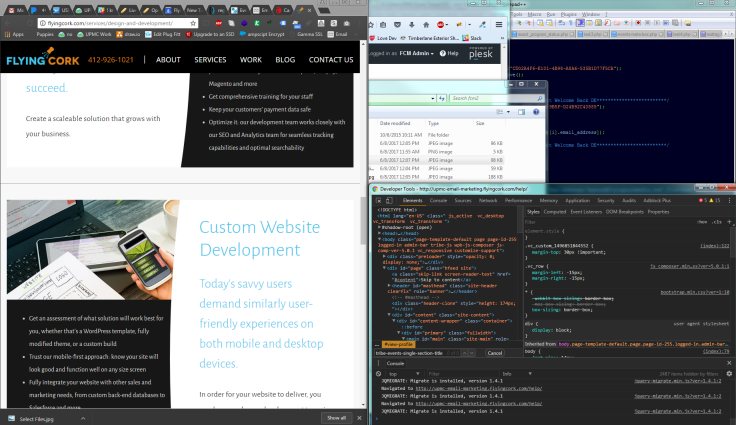Click the Pocket icon in Firefox toolbar

point(397,25)
